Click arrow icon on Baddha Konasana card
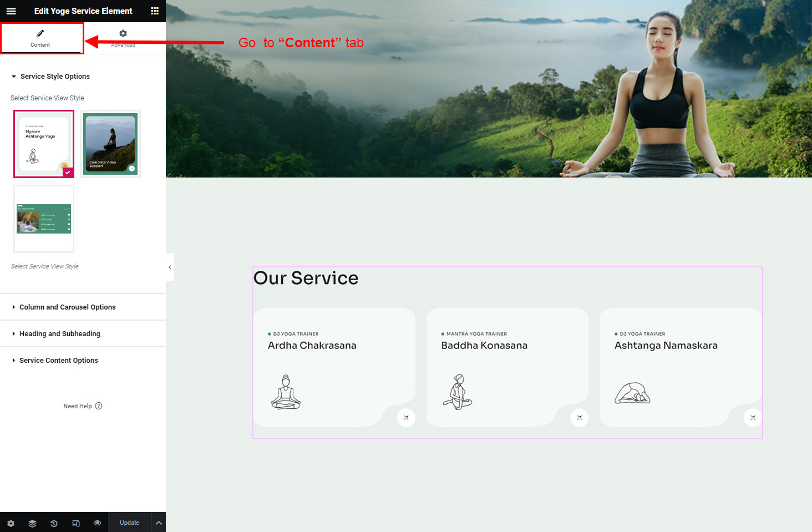 click(579, 418)
